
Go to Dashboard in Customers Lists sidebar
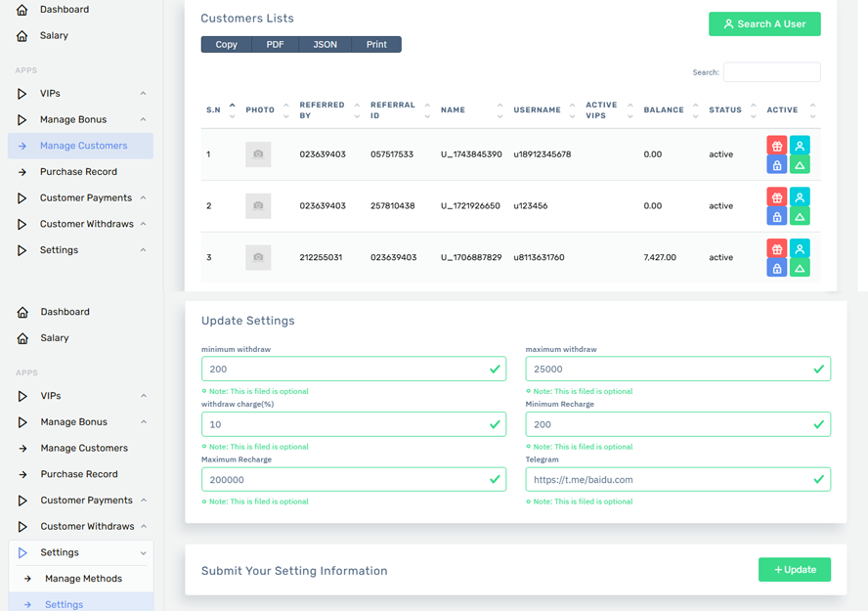[65, 10]
